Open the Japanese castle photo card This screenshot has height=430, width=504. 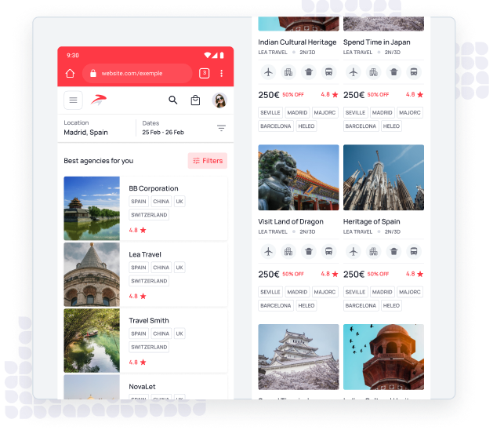pyautogui.click(x=299, y=357)
